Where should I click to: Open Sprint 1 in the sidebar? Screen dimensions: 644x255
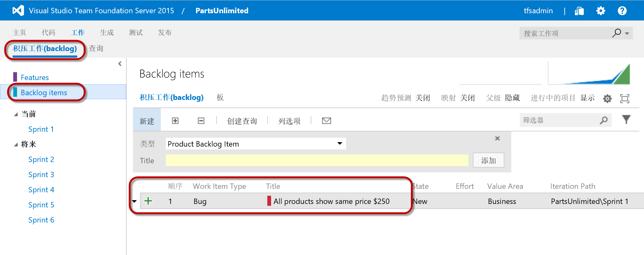pos(41,129)
